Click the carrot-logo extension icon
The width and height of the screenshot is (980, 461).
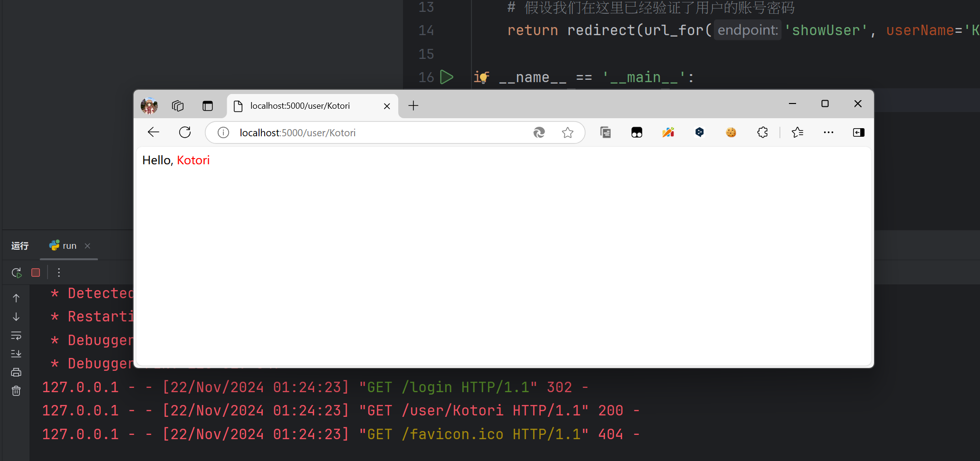(668, 132)
